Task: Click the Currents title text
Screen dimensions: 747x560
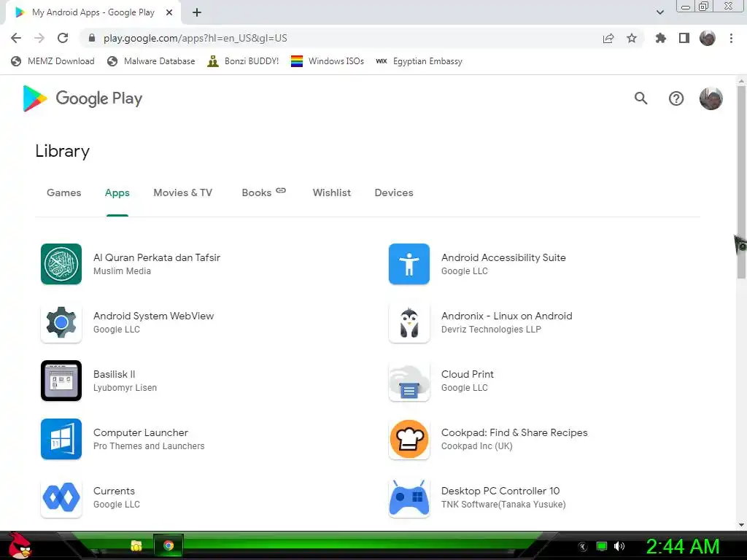Action: (114, 491)
